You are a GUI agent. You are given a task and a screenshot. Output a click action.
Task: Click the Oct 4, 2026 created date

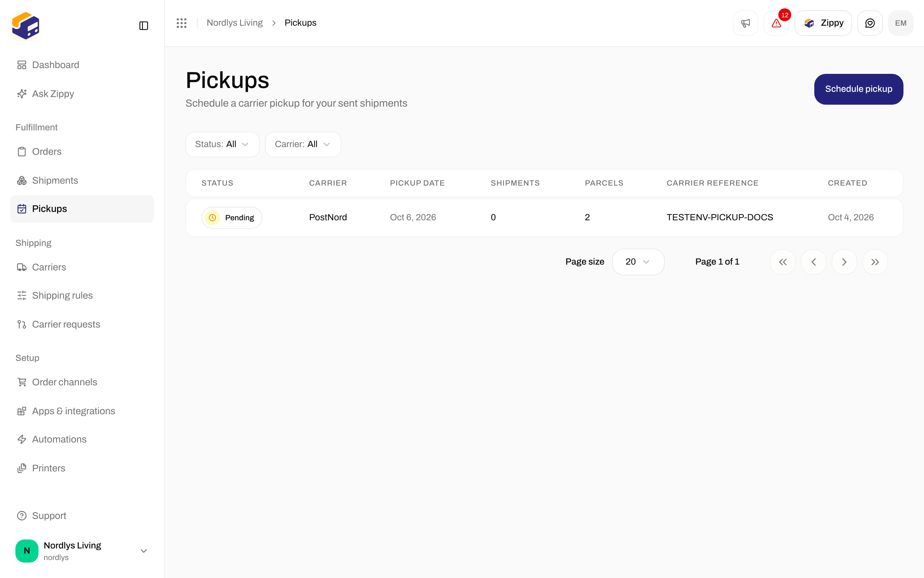851,217
